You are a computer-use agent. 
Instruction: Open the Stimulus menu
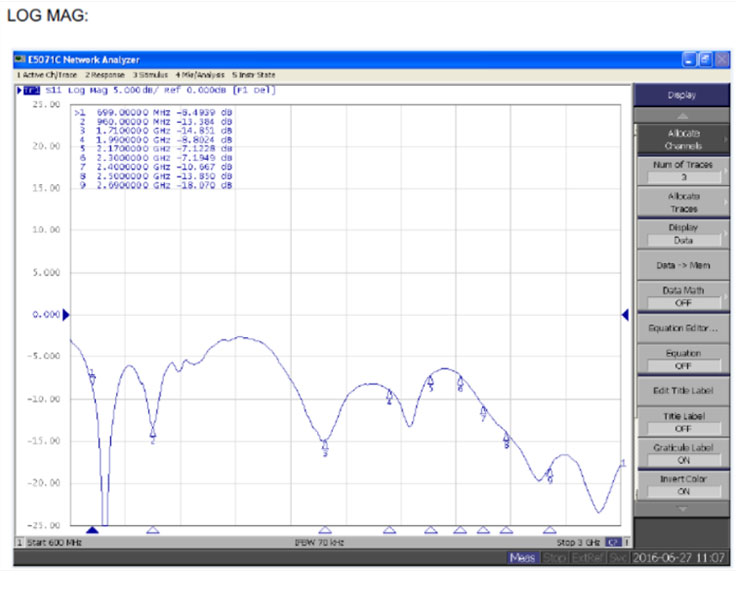[x=150, y=75]
